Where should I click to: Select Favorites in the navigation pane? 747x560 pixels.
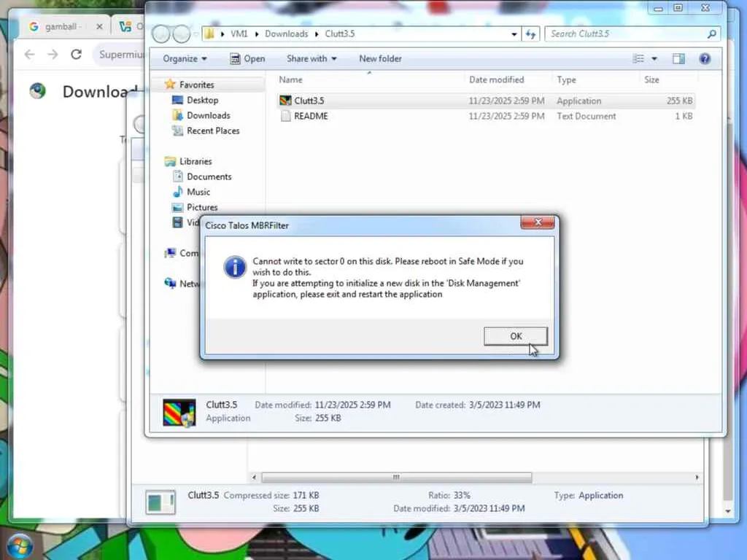pos(197,85)
